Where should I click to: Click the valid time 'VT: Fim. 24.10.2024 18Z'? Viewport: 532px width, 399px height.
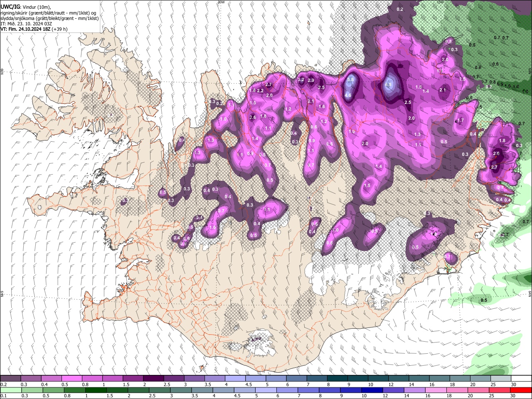click(26, 29)
